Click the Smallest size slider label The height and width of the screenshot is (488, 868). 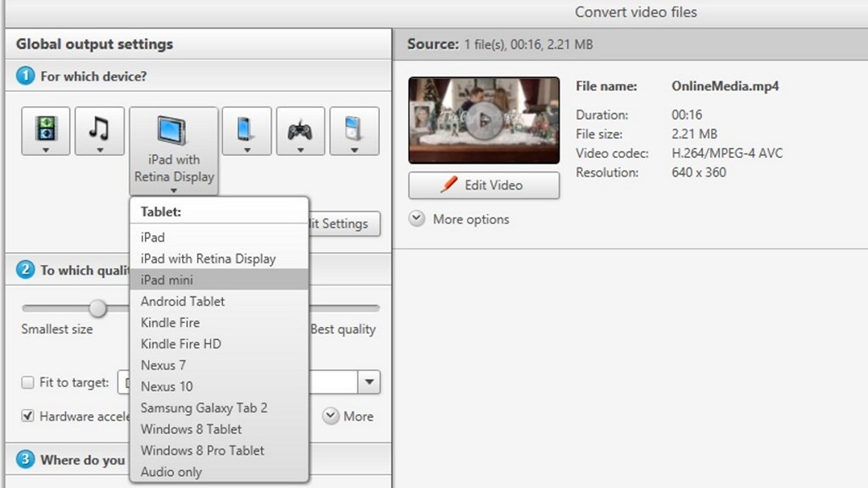[x=57, y=329]
